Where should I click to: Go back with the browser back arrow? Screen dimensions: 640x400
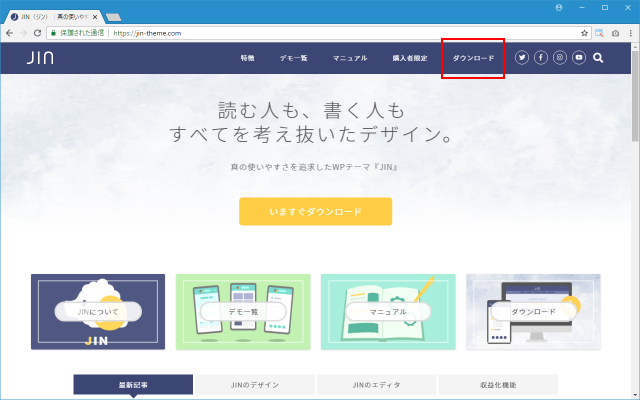pos(10,33)
